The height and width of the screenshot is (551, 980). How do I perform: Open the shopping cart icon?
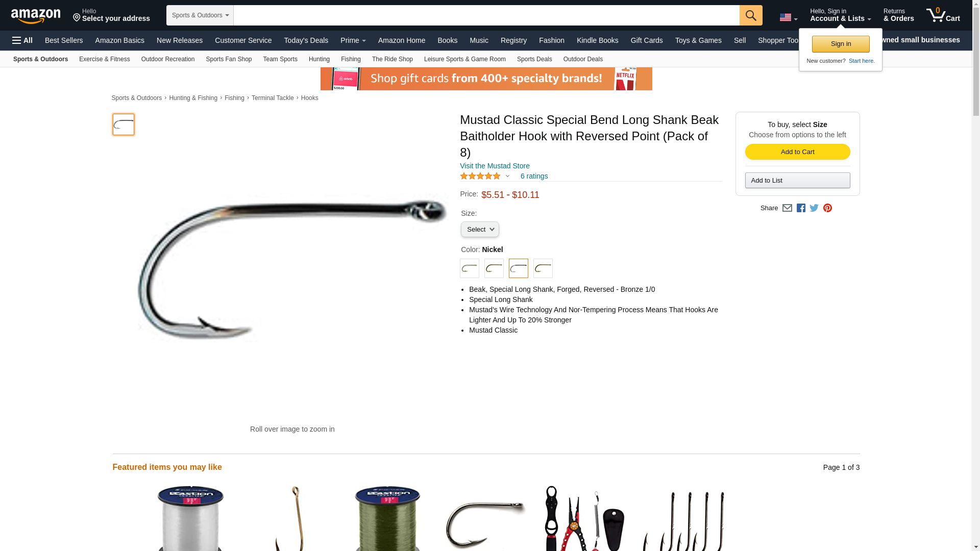943,15
